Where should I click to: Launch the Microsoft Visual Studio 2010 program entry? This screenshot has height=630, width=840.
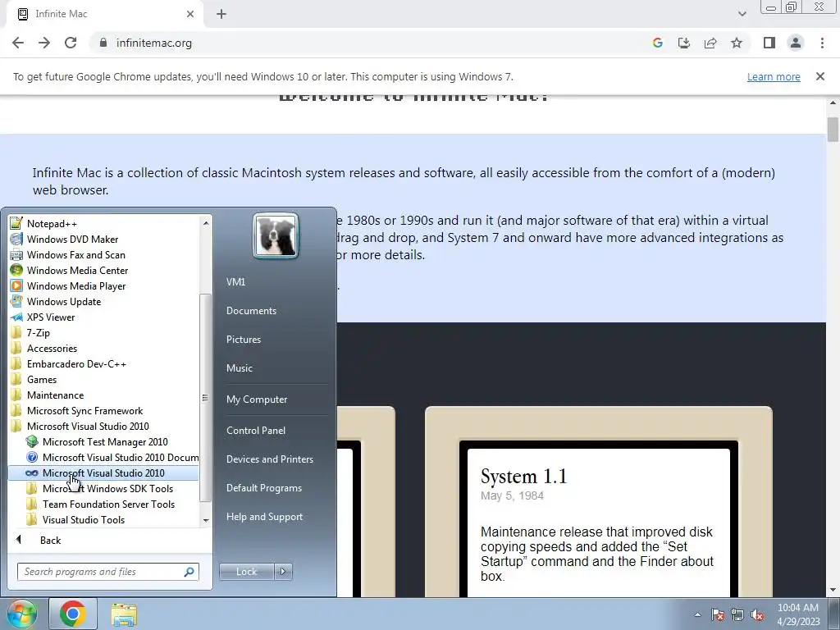(x=104, y=472)
